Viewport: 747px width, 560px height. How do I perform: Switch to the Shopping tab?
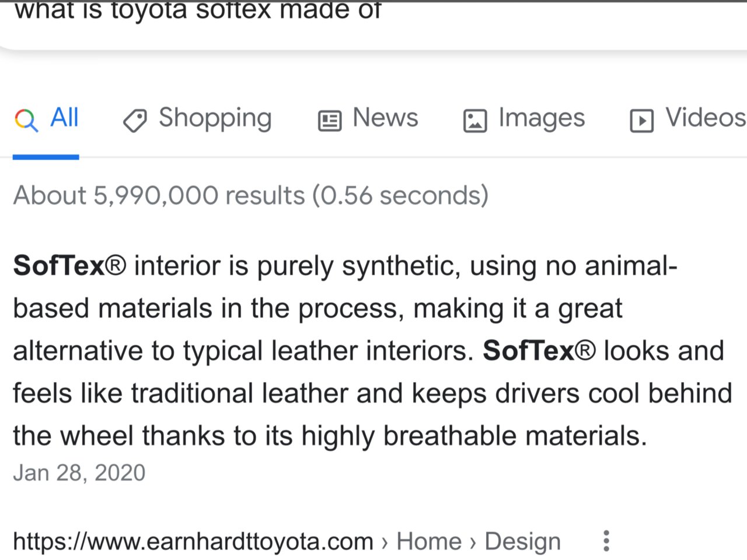[x=197, y=118]
